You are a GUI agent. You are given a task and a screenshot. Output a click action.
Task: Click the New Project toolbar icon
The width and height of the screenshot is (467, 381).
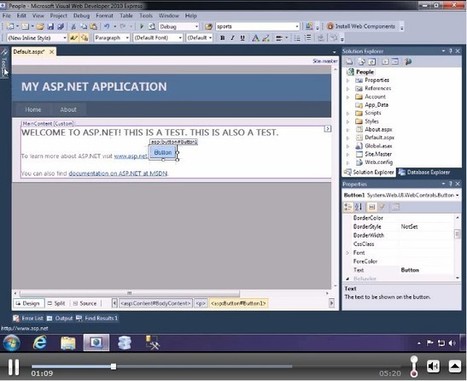tap(11, 26)
